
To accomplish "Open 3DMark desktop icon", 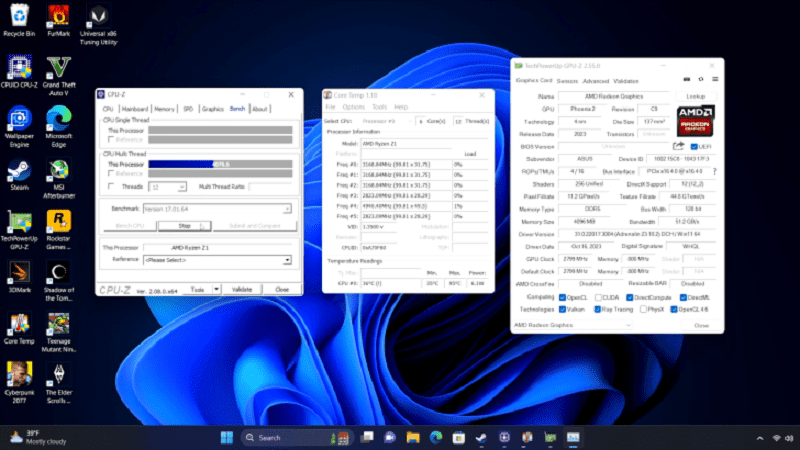I will pyautogui.click(x=19, y=278).
